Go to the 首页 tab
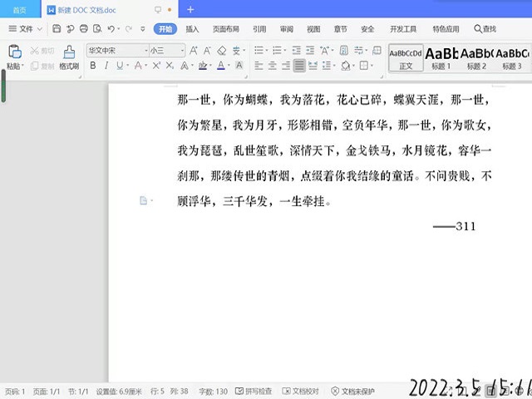The image size is (532, 399). pyautogui.click(x=20, y=10)
